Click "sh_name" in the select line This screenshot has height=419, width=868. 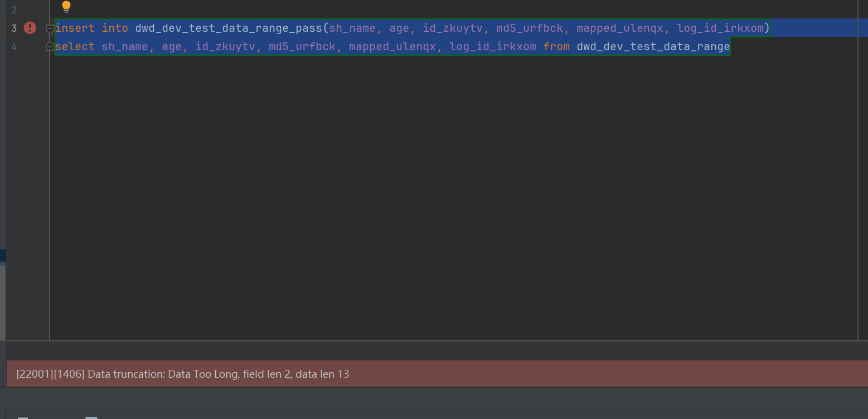click(125, 46)
